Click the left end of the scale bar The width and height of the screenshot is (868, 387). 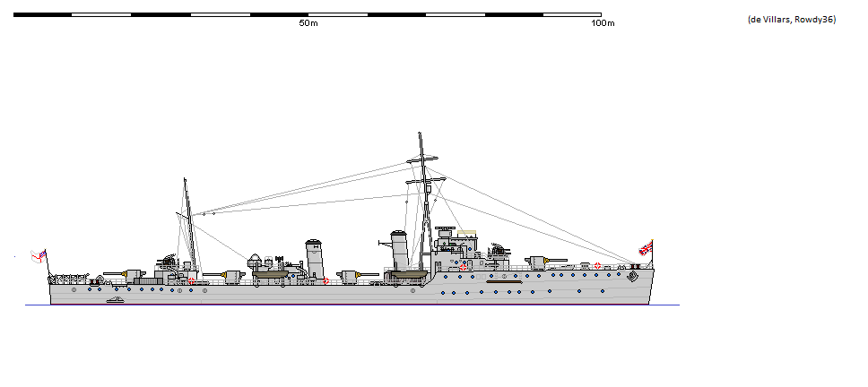[x=14, y=14]
